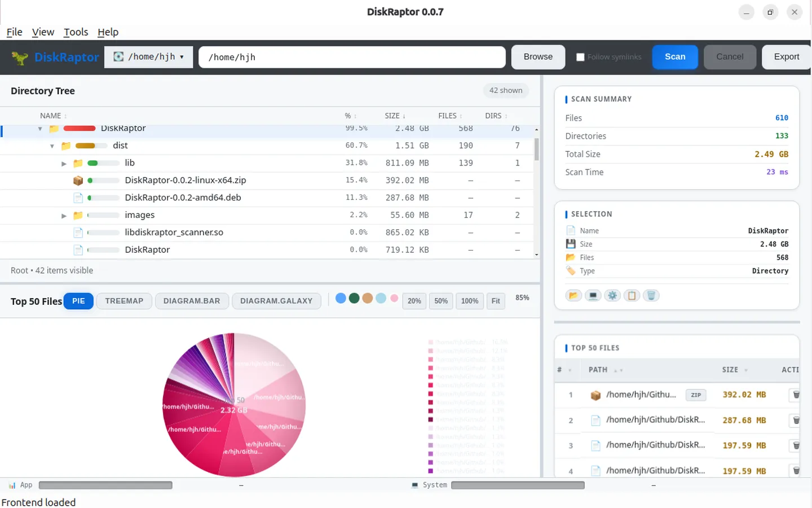The width and height of the screenshot is (812, 508).
Task: Toggle the Follow symlinks checkbox
Action: click(580, 57)
